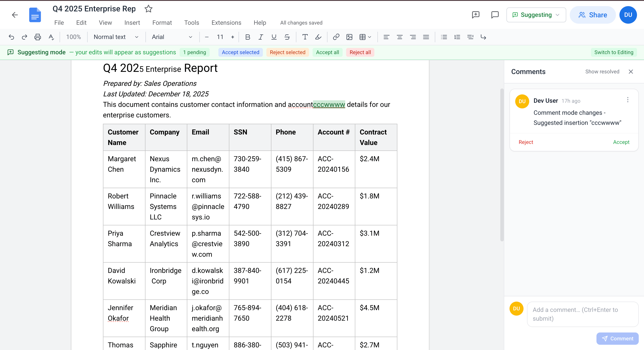Click Reject selected button

click(x=287, y=52)
